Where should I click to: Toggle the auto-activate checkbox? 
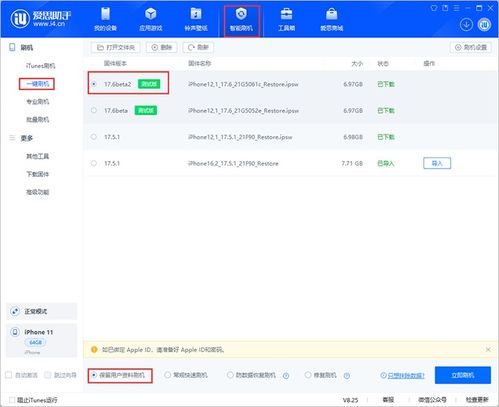(x=9, y=375)
